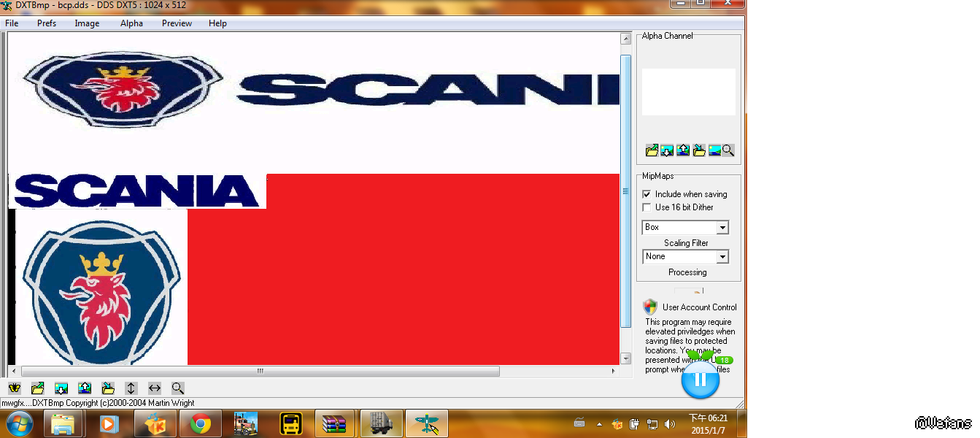The width and height of the screenshot is (980, 438).
Task: Click the horizontal scrollbar thumb under the image
Action: pyautogui.click(x=260, y=372)
